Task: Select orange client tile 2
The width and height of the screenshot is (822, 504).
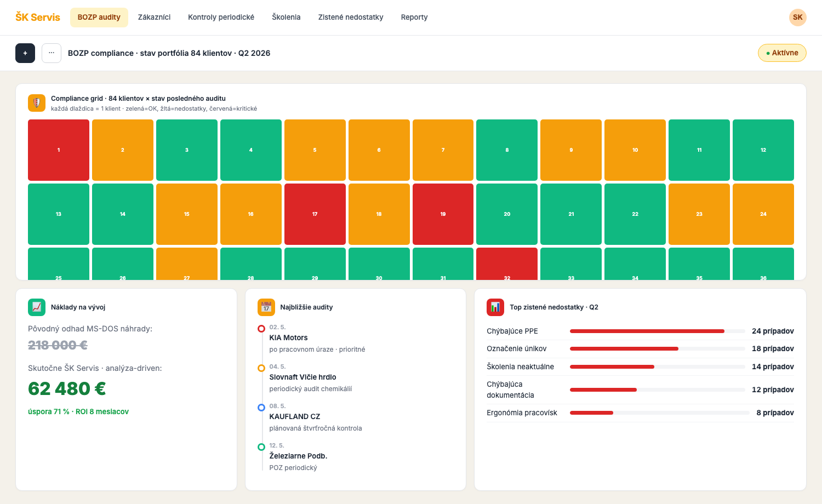Action: (x=123, y=150)
